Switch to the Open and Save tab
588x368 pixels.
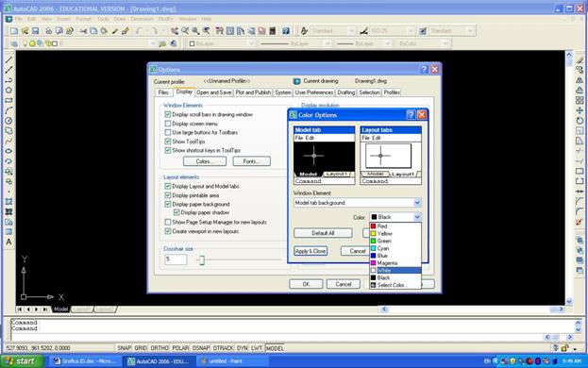[x=213, y=92]
